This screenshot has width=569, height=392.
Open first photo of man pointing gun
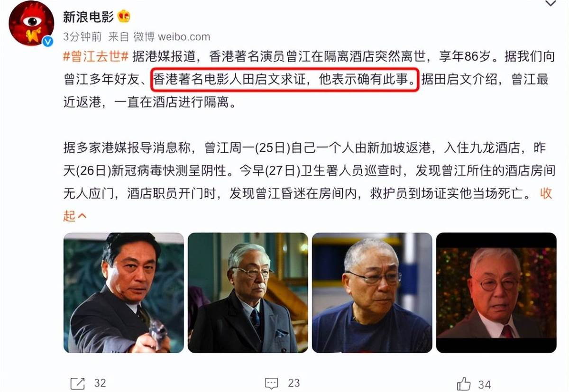point(123,292)
